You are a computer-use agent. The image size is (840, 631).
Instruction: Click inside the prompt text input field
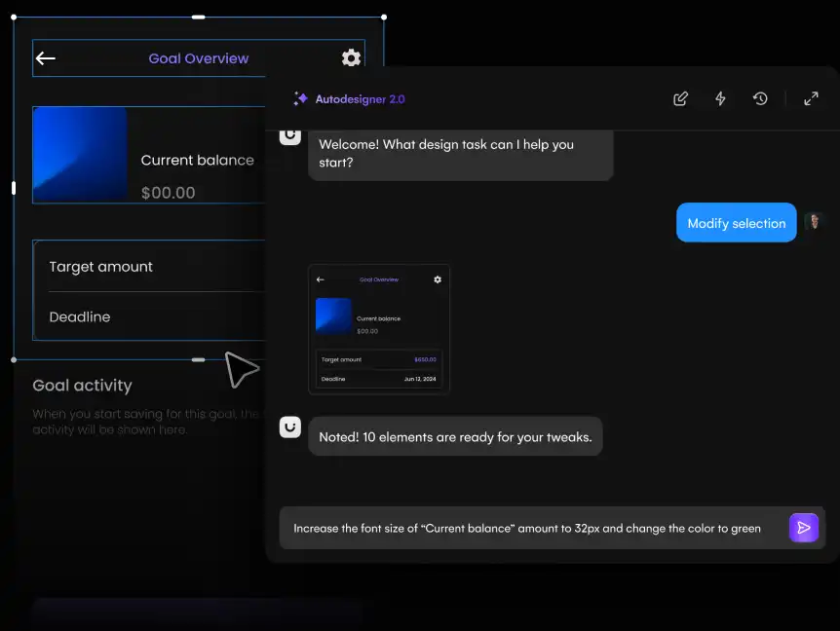526,529
